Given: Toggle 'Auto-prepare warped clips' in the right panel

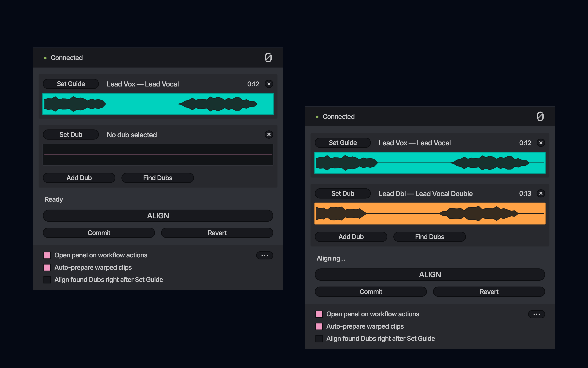Looking at the screenshot, I should click(319, 326).
